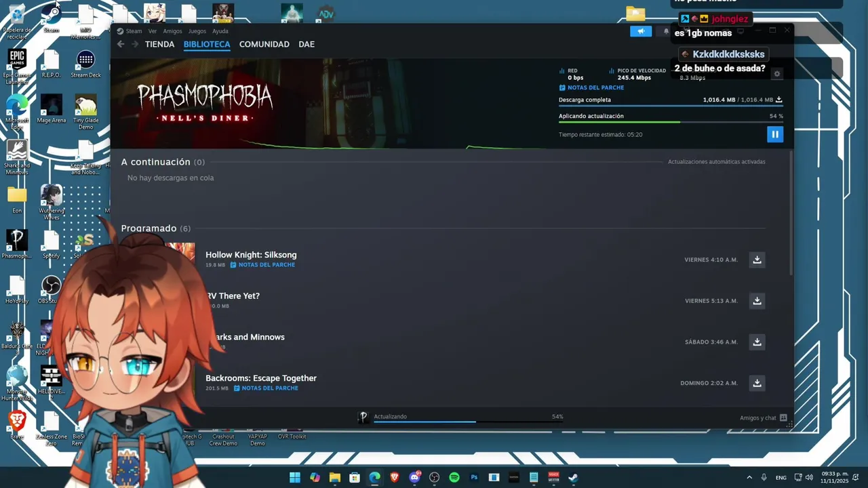Select Papelera de reciclaje desktop icon
This screenshot has width=868, height=488.
[17, 22]
